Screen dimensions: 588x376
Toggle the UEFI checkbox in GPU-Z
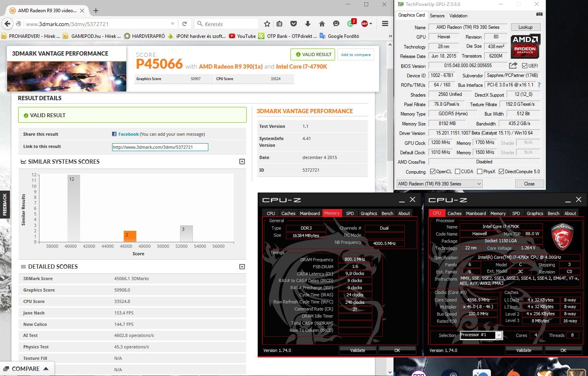[x=524, y=66]
